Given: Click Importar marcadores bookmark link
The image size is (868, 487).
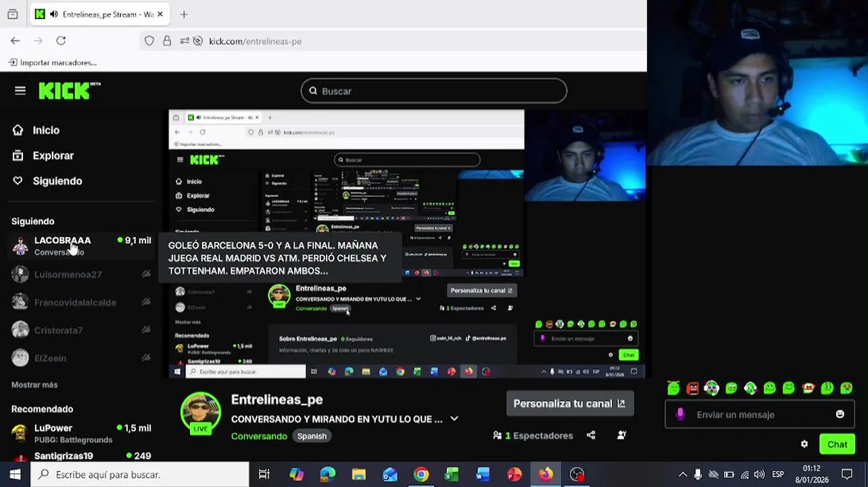Looking at the screenshot, I should (53, 62).
